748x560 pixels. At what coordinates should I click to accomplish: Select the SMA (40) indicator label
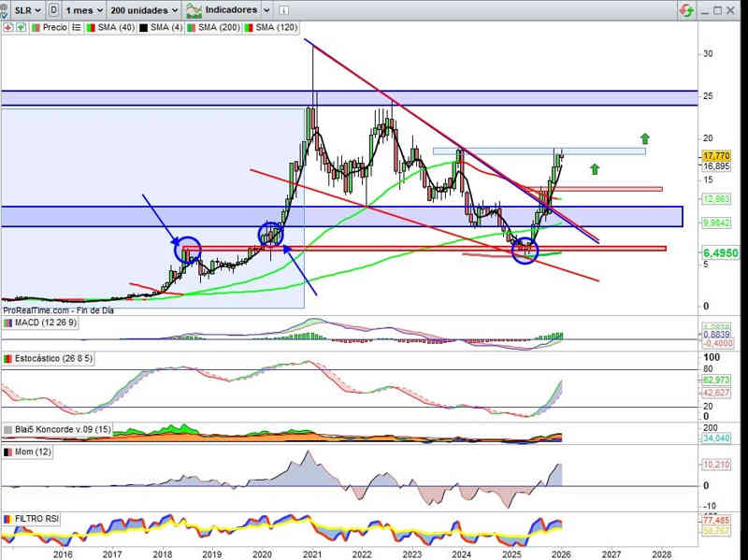tap(113, 28)
